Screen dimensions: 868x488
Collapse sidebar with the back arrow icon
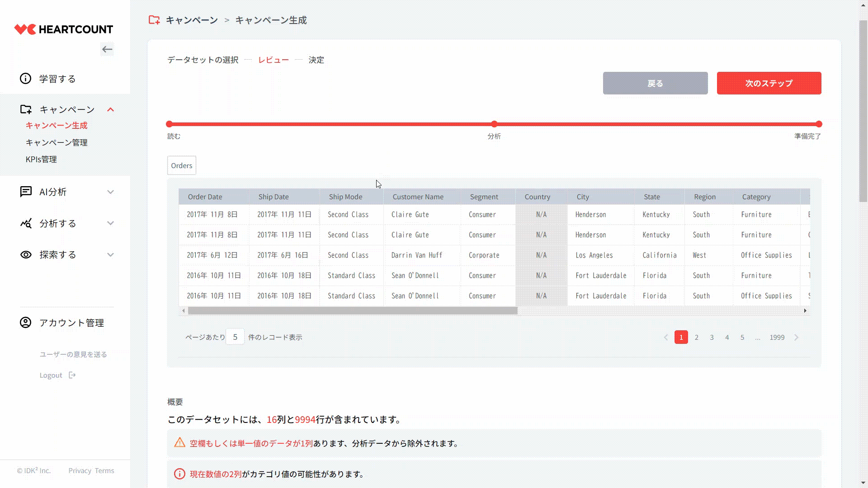tap(107, 49)
